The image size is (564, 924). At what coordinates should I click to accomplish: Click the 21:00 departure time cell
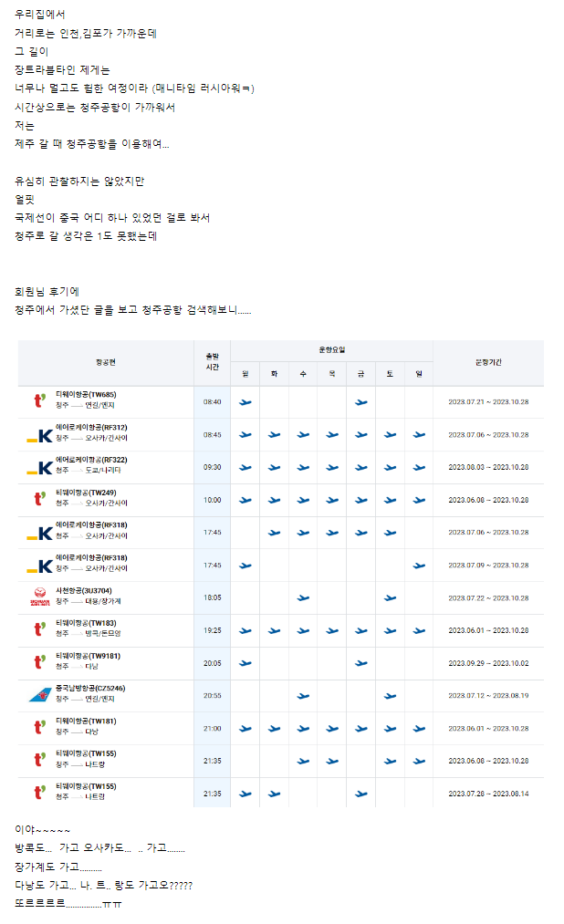click(x=212, y=729)
